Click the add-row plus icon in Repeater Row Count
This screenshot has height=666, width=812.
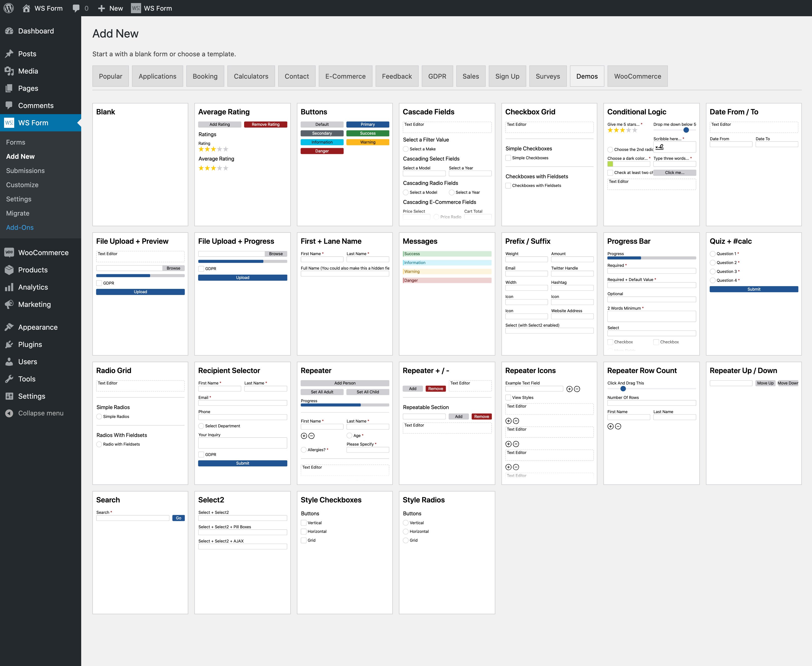coord(611,427)
